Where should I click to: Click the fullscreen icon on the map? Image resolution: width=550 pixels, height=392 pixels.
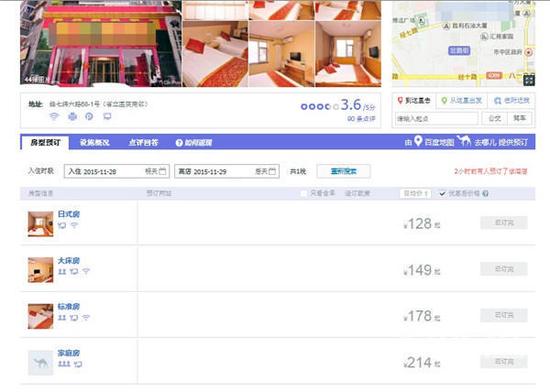(x=529, y=80)
